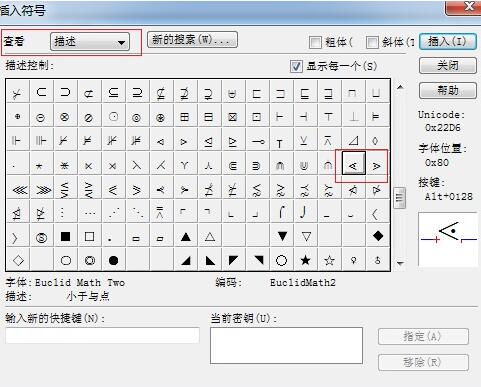Select the white down-pointing triangle ▽
Screen dimensions: 481x387
tap(306, 236)
